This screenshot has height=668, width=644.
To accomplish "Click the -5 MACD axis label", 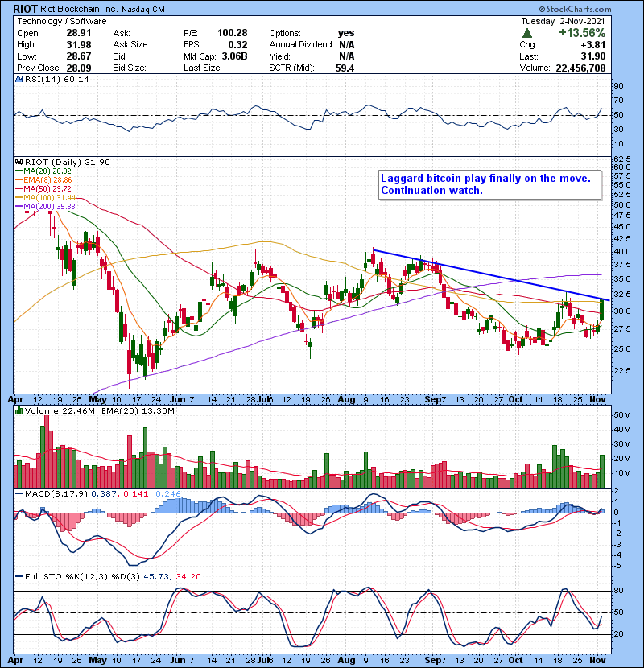I will [x=617, y=566].
